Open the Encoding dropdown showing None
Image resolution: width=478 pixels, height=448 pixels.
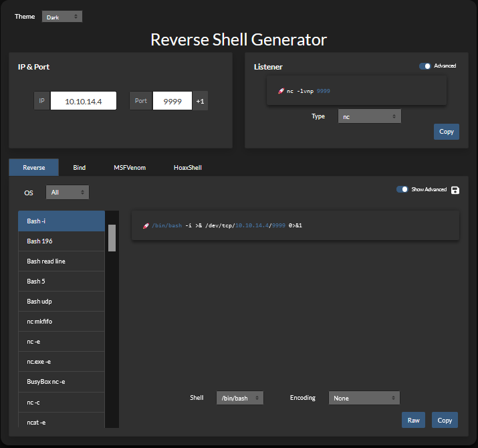[x=364, y=398]
